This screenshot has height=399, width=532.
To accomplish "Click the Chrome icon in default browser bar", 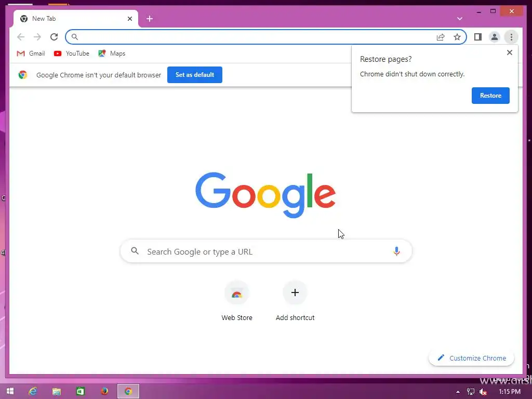I will (23, 75).
